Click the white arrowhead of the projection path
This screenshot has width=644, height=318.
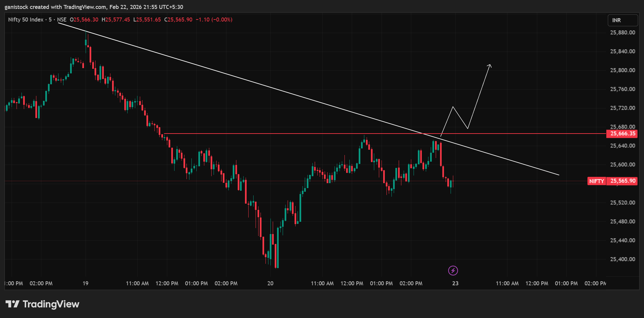490,65
